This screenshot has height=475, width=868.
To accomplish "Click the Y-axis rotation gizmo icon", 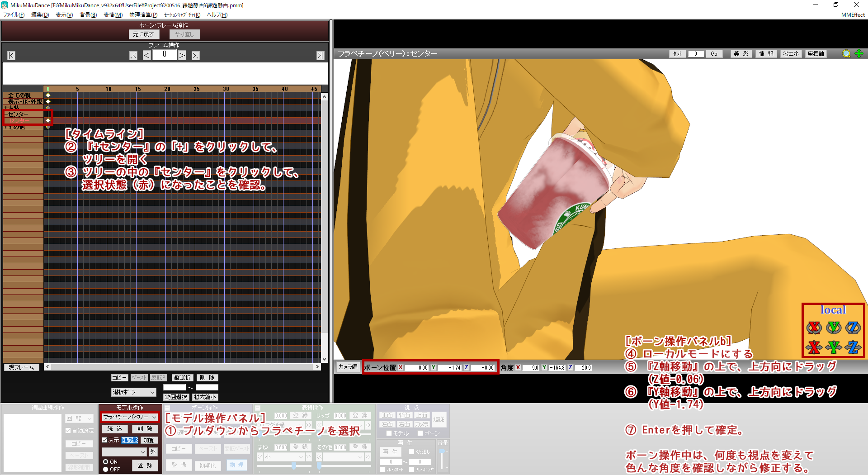I will coord(834,327).
